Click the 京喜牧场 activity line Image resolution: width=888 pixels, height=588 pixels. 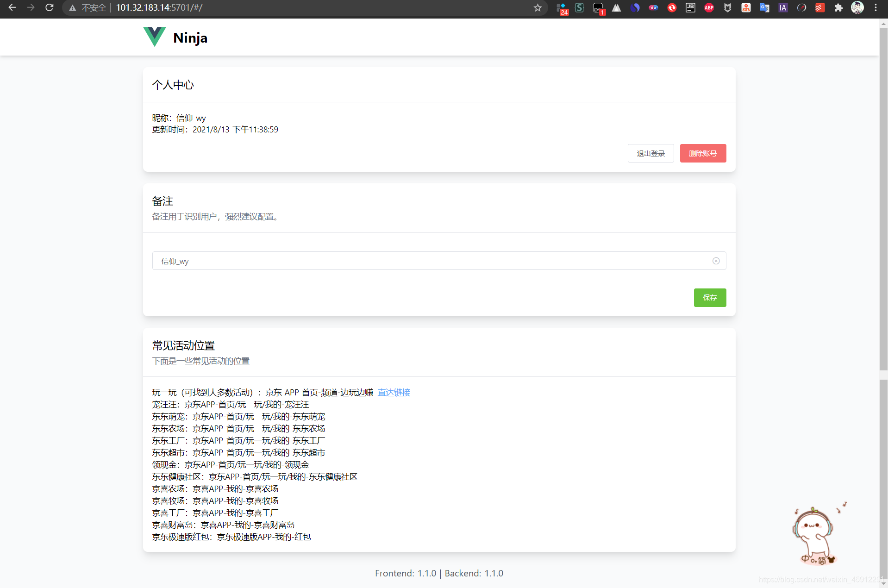pyautogui.click(x=215, y=501)
